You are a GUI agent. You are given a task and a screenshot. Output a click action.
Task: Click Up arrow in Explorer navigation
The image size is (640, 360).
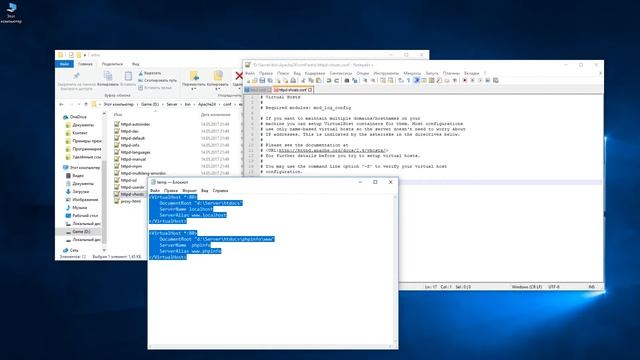tap(86, 104)
